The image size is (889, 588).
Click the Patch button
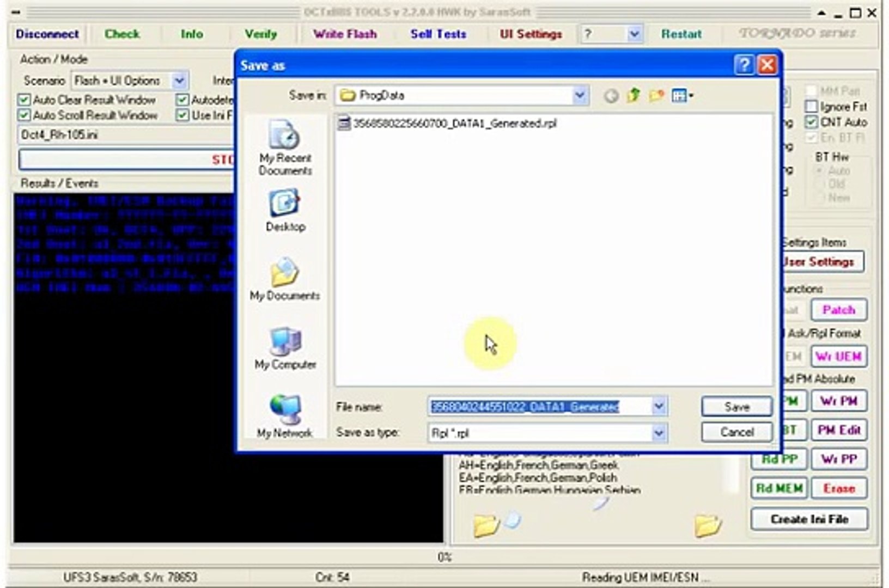pos(838,310)
